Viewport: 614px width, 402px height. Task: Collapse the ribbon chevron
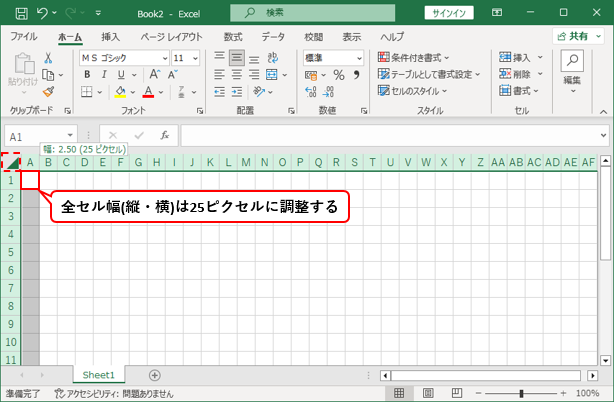[x=603, y=112]
